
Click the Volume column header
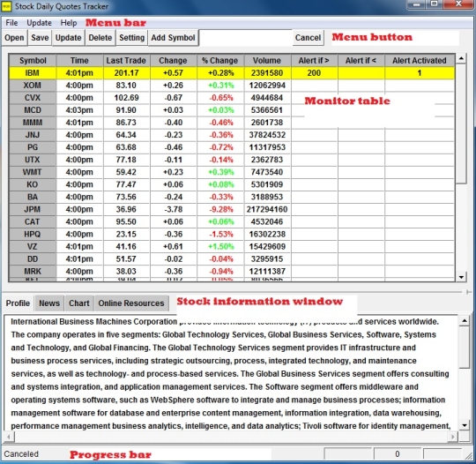(267, 61)
